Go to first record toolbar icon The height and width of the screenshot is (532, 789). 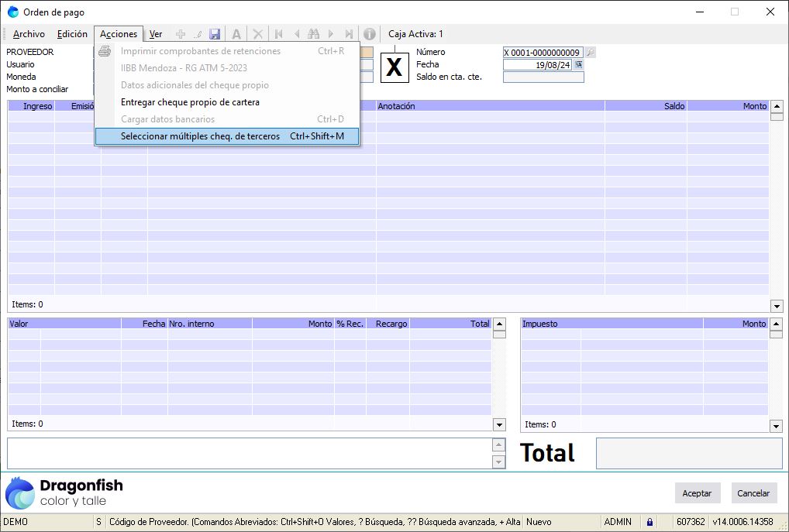click(x=278, y=34)
